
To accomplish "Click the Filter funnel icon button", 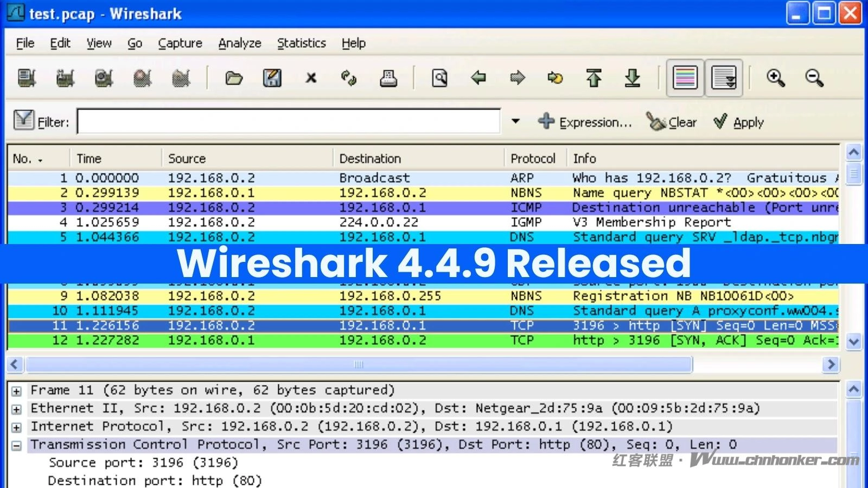I will tap(23, 120).
